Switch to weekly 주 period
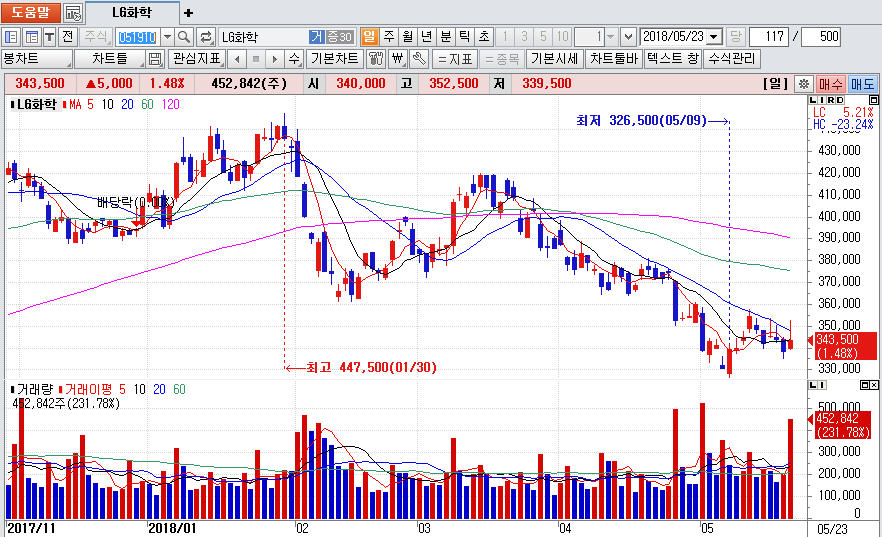The height and width of the screenshot is (537, 882). [x=389, y=36]
